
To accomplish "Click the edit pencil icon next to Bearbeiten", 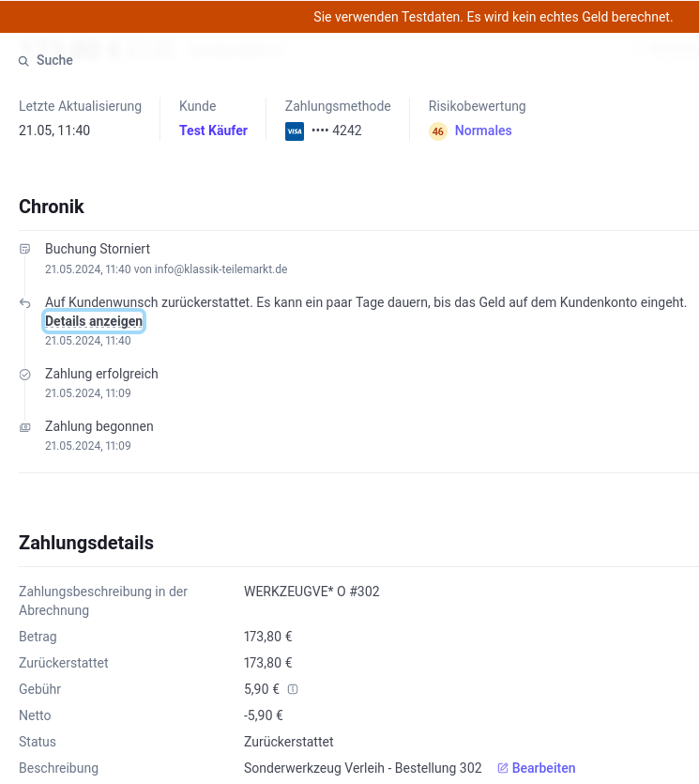I will coord(503,767).
